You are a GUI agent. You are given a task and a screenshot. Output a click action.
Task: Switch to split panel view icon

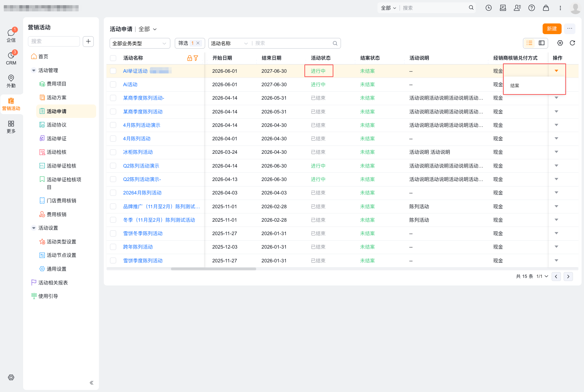542,43
